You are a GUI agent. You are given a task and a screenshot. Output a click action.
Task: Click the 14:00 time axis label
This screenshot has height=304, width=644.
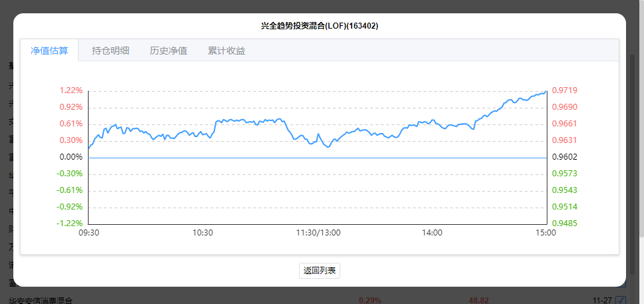coord(432,233)
